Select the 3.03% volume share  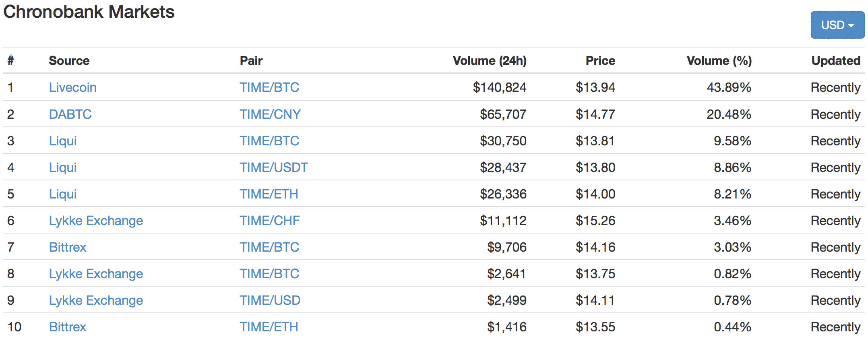coord(732,247)
